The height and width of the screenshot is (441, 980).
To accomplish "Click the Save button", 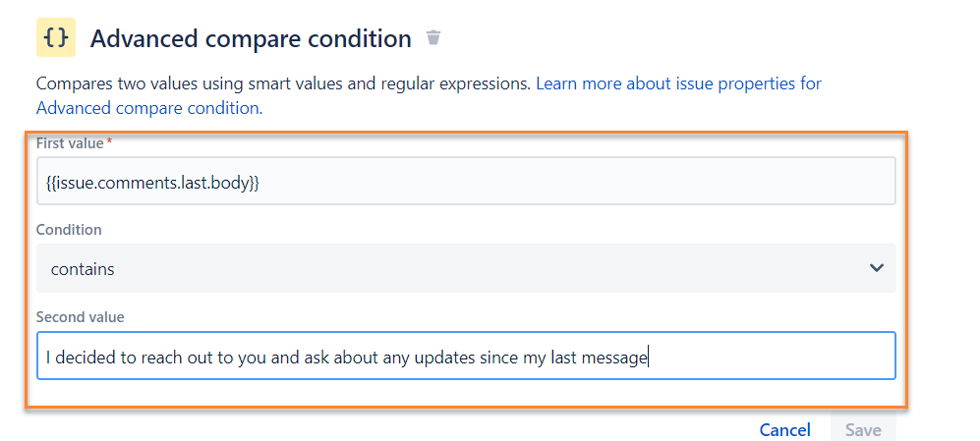I will 862,429.
